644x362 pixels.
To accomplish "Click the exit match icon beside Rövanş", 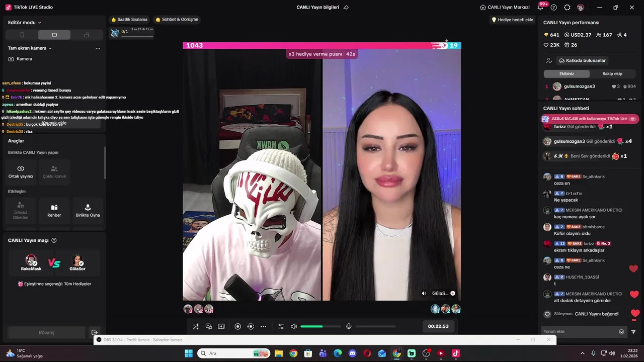I will (x=94, y=332).
